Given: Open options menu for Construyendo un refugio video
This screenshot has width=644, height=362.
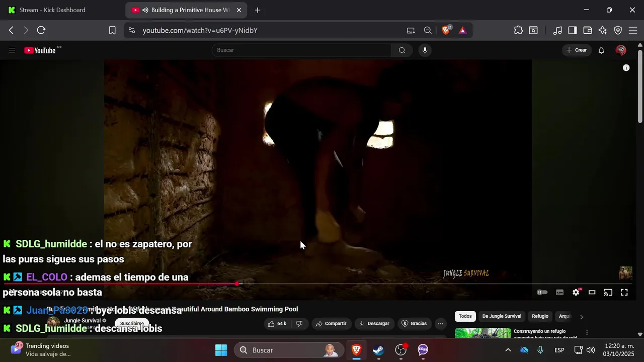Looking at the screenshot, I should click(x=587, y=332).
